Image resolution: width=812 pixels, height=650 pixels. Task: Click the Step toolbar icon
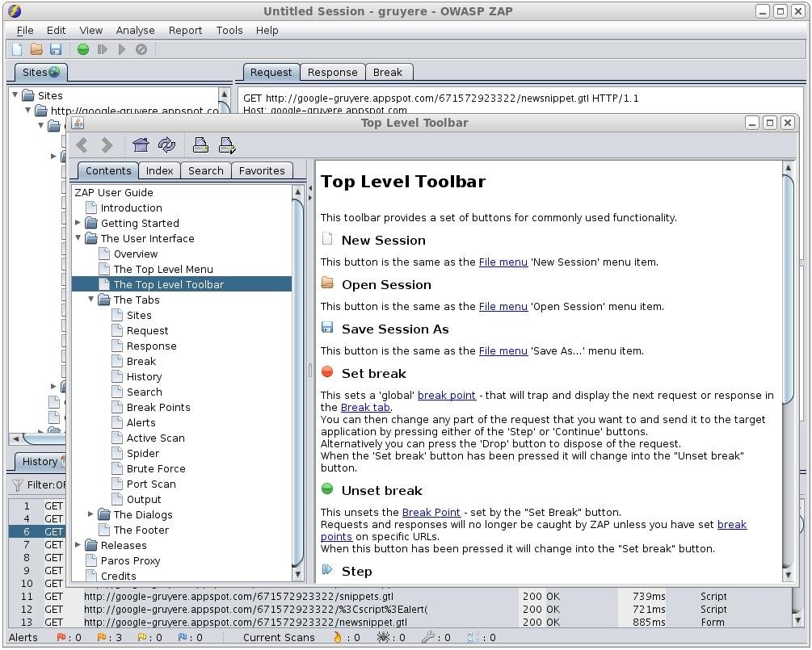click(x=103, y=49)
